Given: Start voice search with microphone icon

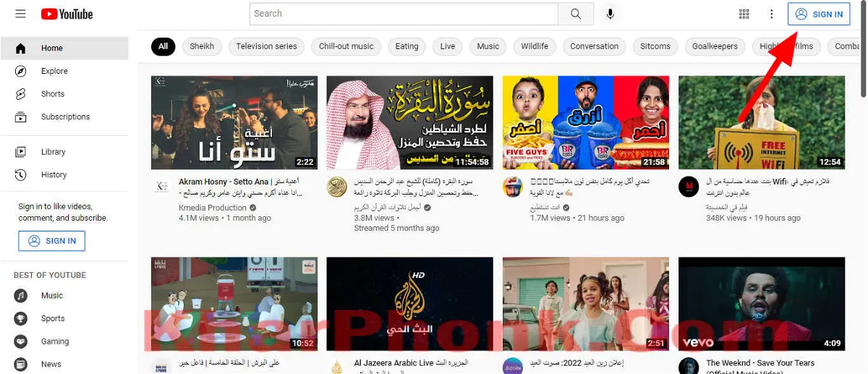Looking at the screenshot, I should pyautogui.click(x=610, y=14).
